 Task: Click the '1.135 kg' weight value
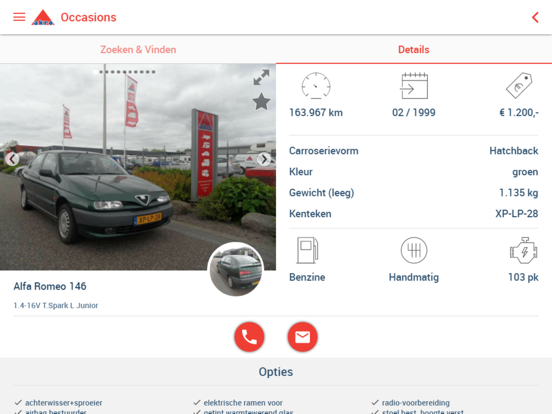pyautogui.click(x=519, y=193)
